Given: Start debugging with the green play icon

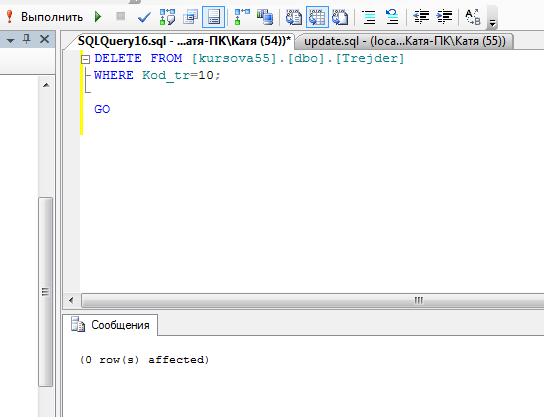Looking at the screenshot, I should point(98,17).
